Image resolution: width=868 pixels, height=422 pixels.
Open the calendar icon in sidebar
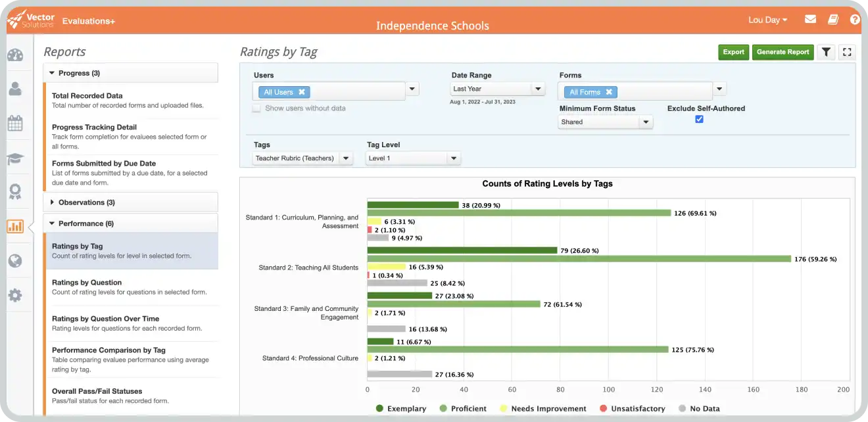(x=15, y=124)
